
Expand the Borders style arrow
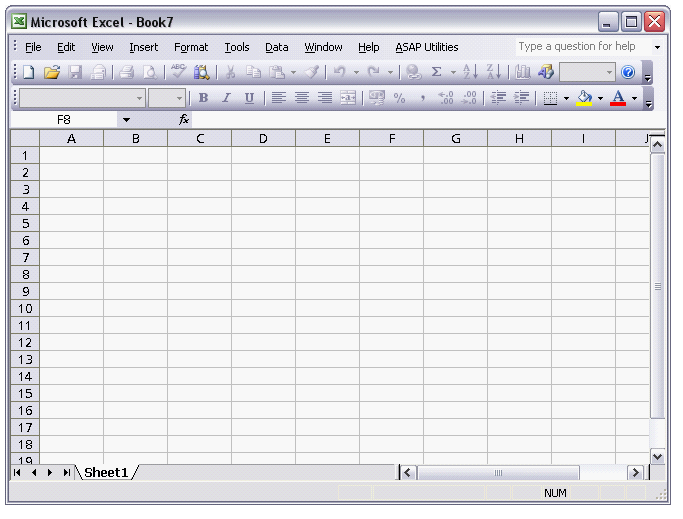pyautogui.click(x=566, y=98)
